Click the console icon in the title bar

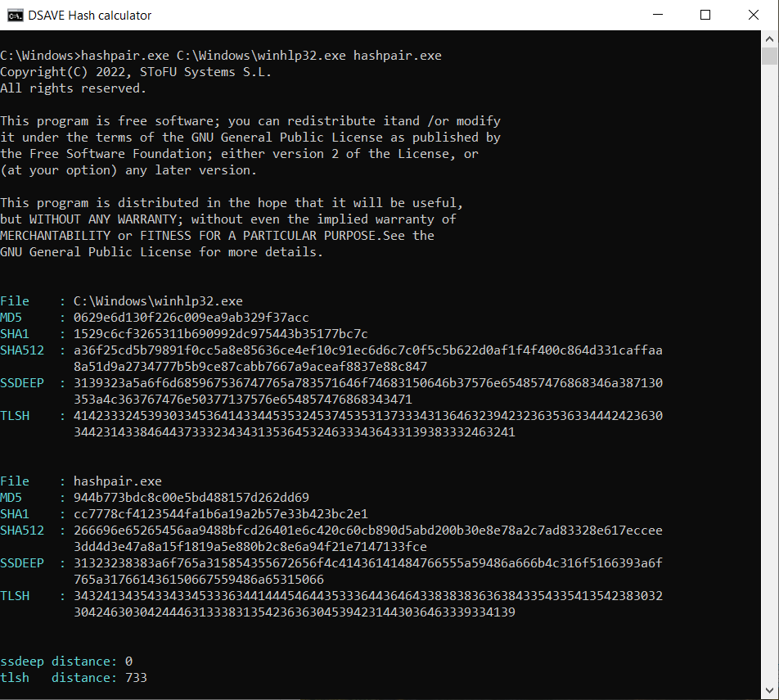coord(15,15)
